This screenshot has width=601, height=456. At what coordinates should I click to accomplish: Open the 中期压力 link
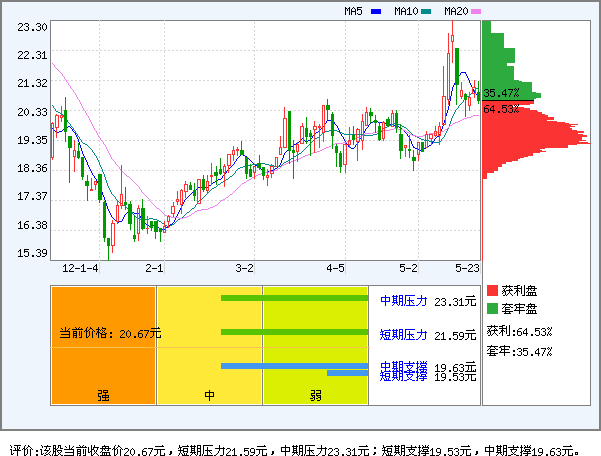(403, 300)
